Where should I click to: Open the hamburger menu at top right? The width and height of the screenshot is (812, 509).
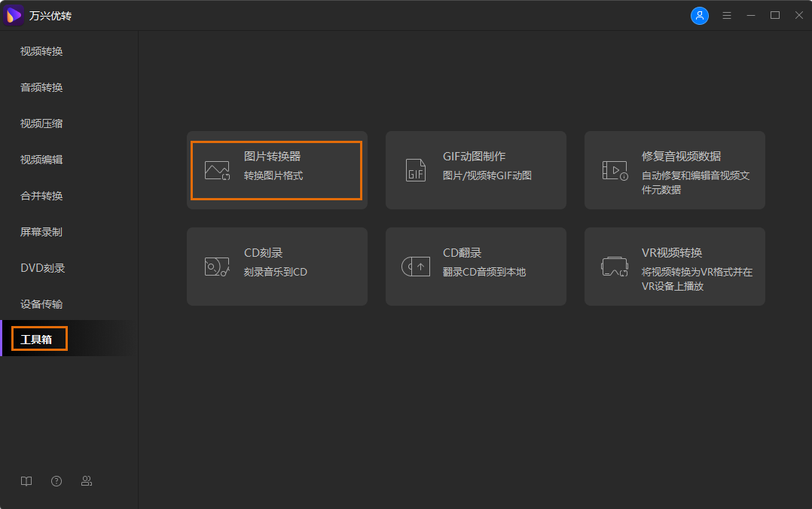[x=726, y=15]
